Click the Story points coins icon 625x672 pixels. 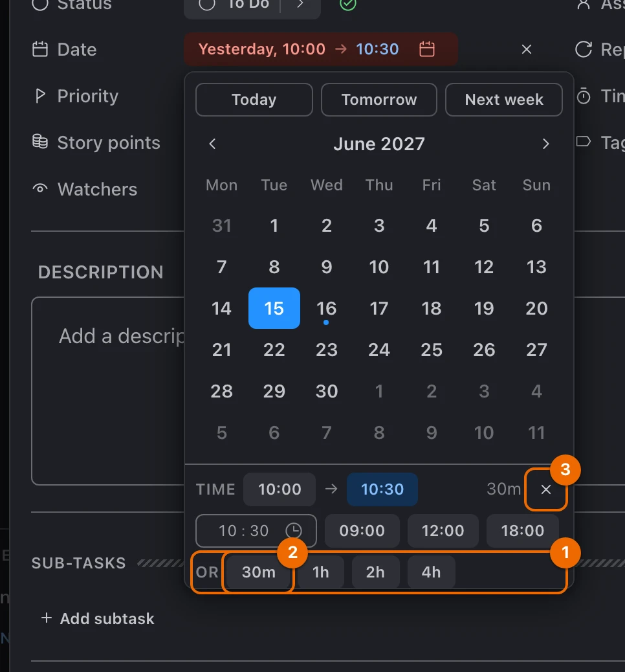coord(40,141)
